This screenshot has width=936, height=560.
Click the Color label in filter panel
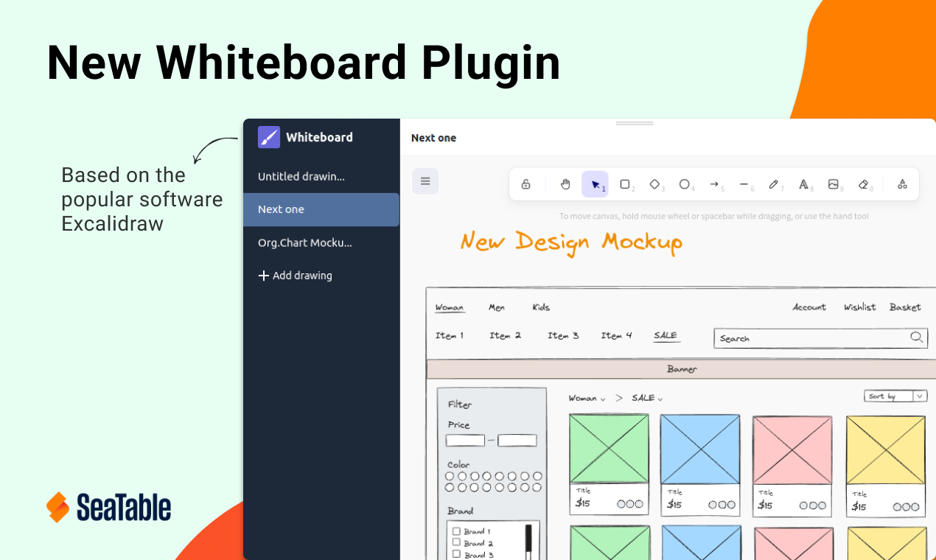click(x=458, y=465)
